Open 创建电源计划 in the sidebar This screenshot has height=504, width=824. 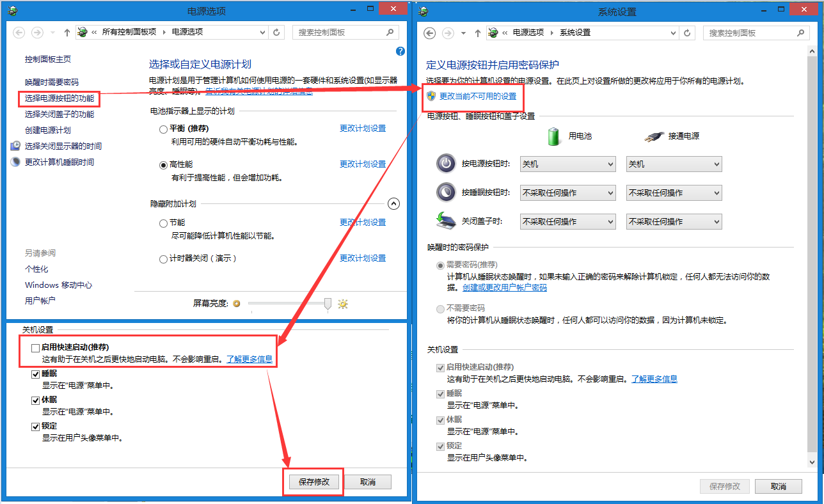pyautogui.click(x=48, y=130)
